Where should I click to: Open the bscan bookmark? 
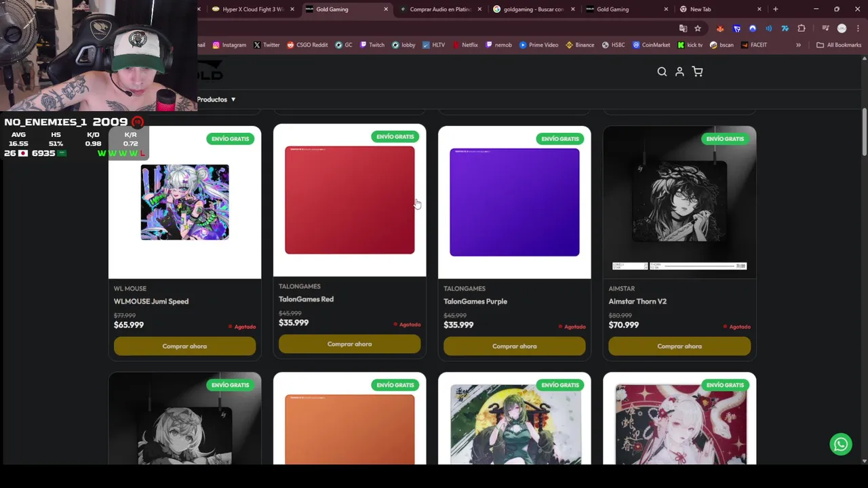(x=722, y=45)
